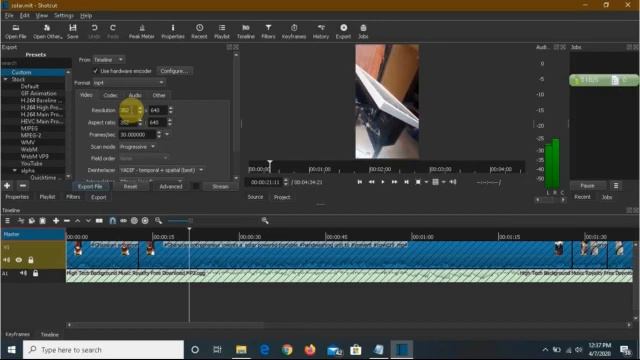Collapse the alpha presets group
This screenshot has height=360, width=640.
coord(15,171)
